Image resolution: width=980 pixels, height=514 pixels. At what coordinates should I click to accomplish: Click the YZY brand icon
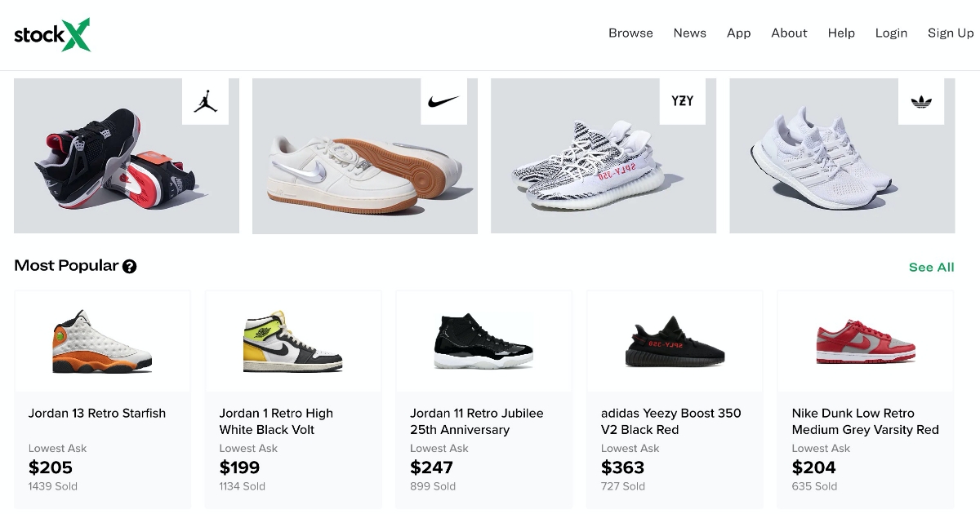(682, 101)
